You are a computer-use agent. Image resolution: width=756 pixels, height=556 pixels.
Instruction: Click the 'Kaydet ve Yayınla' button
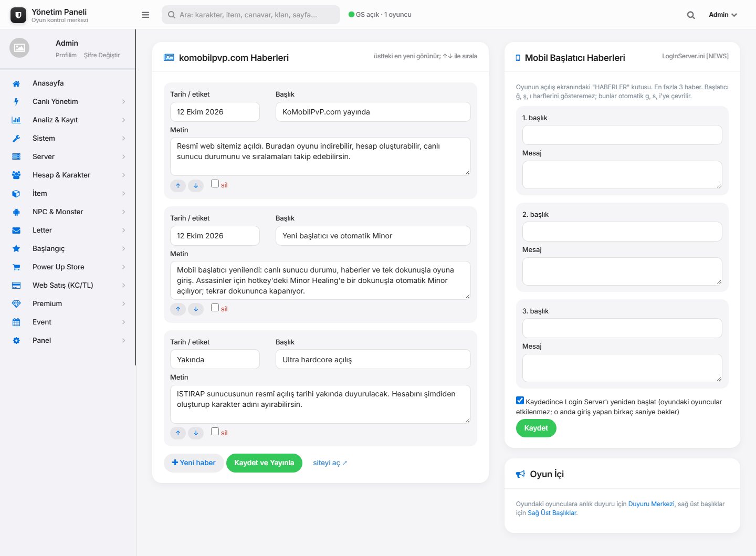pyautogui.click(x=264, y=463)
